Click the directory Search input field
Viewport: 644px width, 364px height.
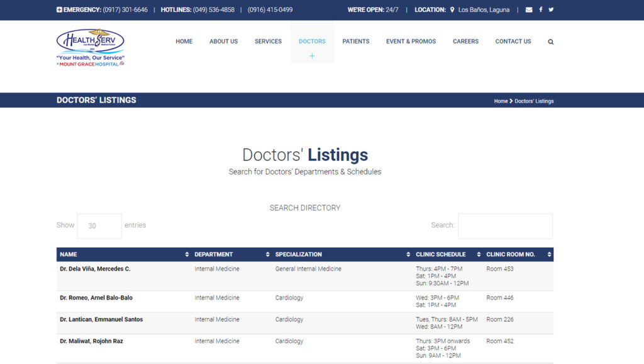click(x=505, y=226)
